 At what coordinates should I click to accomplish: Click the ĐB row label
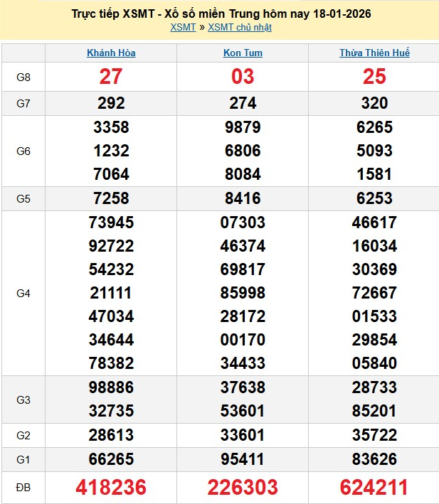click(x=23, y=487)
